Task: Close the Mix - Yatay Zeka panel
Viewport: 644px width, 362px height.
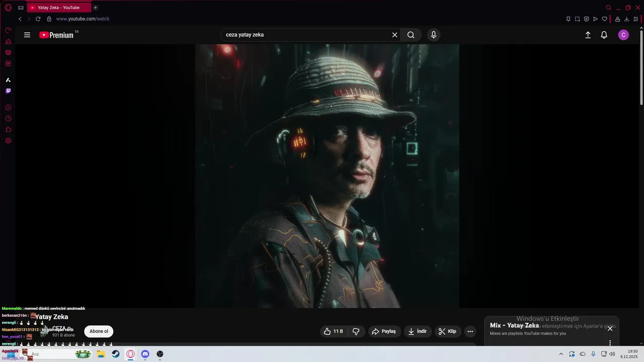Action: pyautogui.click(x=610, y=328)
